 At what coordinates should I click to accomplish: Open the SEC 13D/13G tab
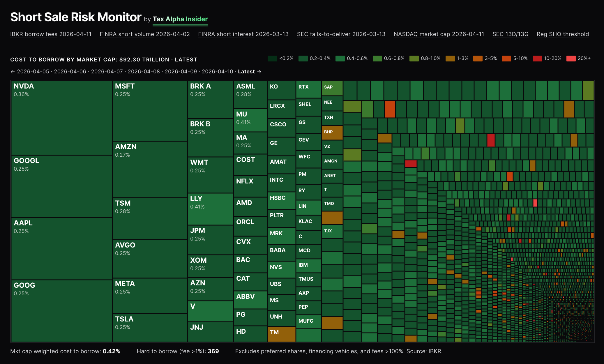(510, 34)
